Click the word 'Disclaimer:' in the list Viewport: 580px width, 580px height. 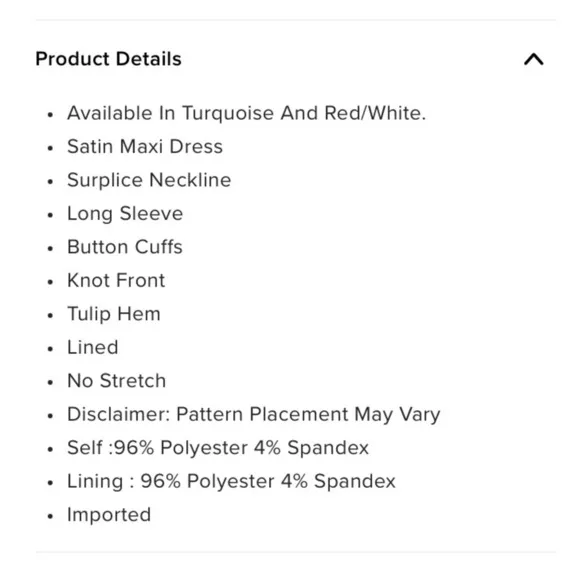[118, 414]
